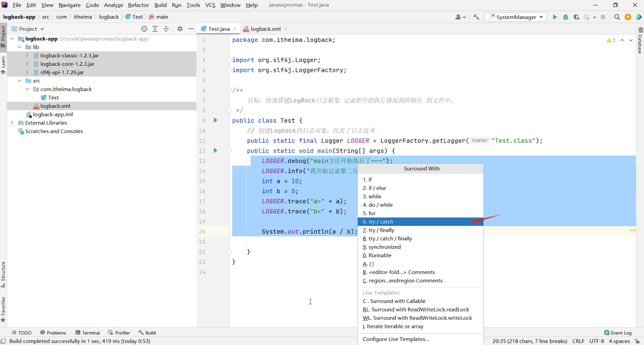
Task: Open Search Everywhere magnifier icon
Action: tap(617, 17)
